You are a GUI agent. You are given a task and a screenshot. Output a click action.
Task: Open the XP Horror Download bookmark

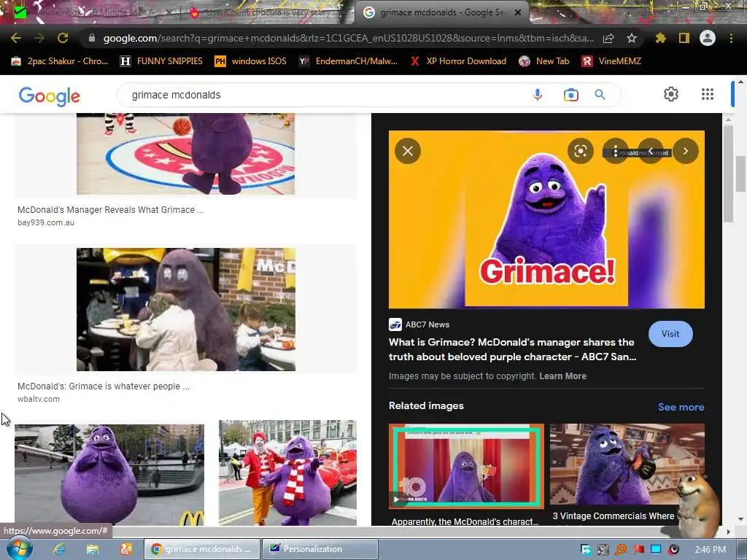(x=459, y=61)
